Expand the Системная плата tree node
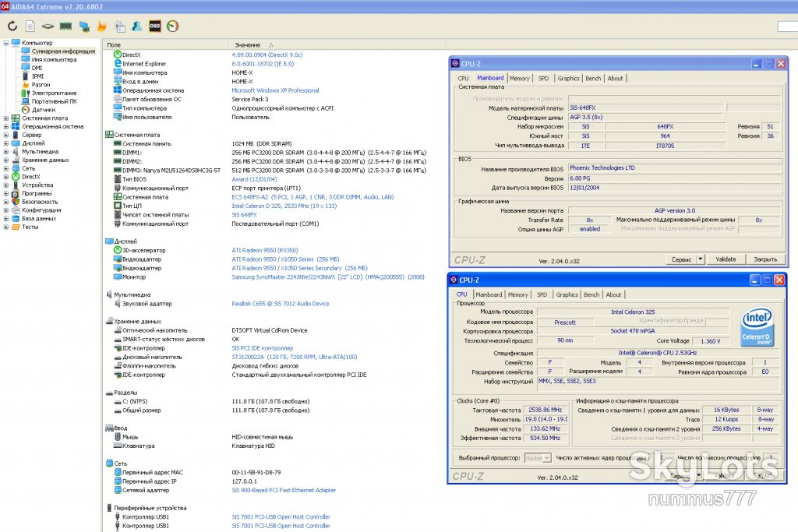Screen dimensions: 798x532 5,118
